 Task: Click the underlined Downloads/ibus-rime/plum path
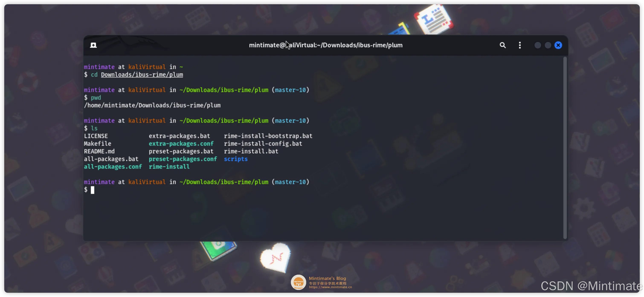click(x=142, y=75)
